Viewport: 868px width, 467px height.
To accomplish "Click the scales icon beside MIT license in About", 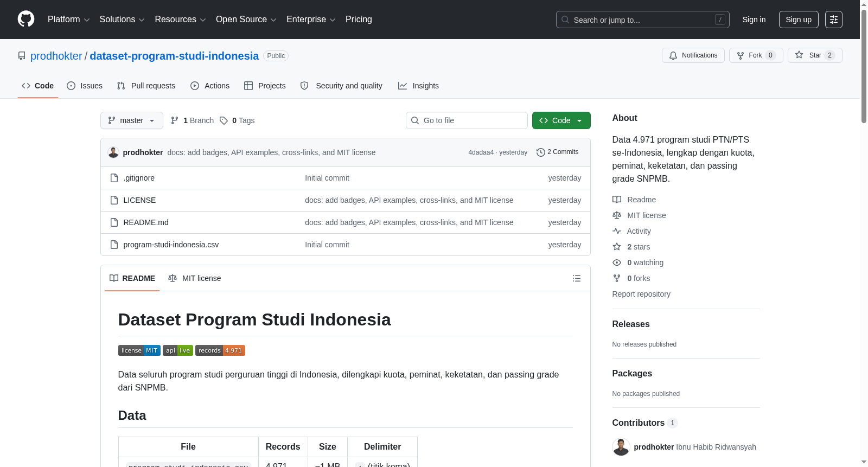I will [x=617, y=215].
